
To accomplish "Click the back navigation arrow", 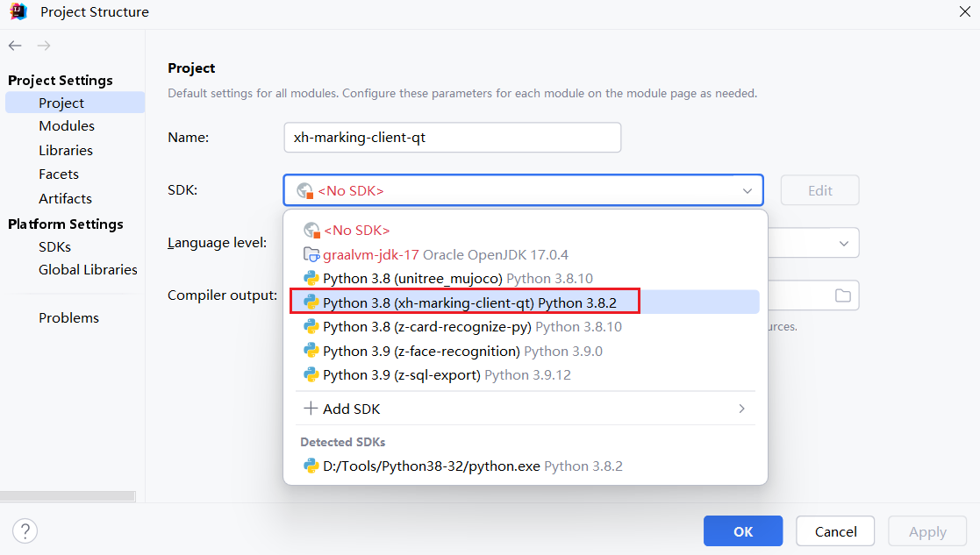I will tap(15, 46).
